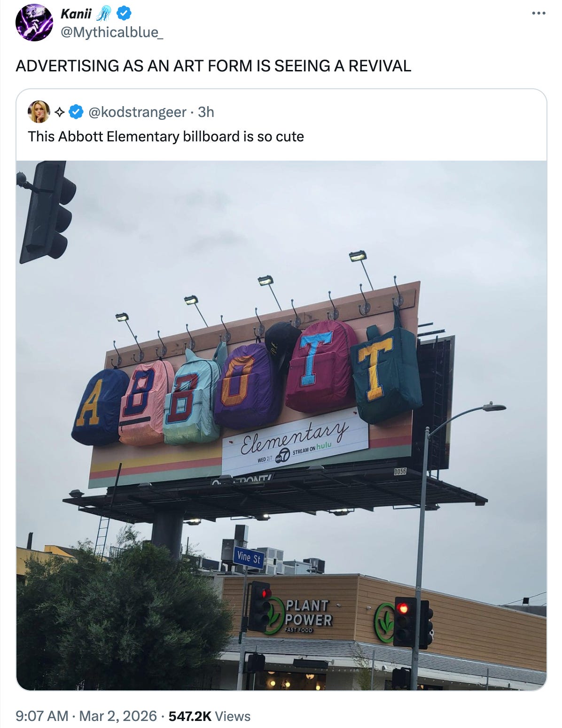The image size is (562, 728).
Task: Open the @kodstrangeer handle link
Action: [x=137, y=112]
